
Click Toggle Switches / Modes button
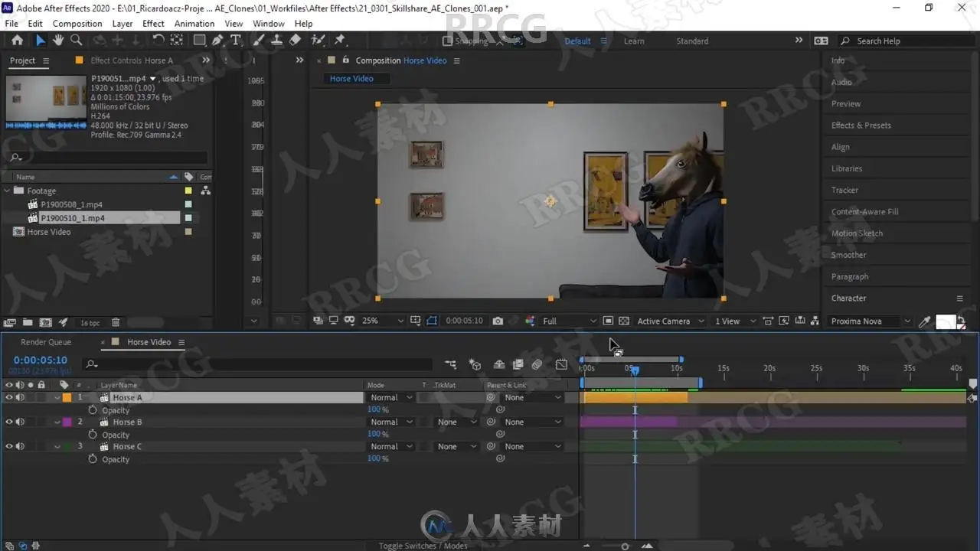coord(423,546)
